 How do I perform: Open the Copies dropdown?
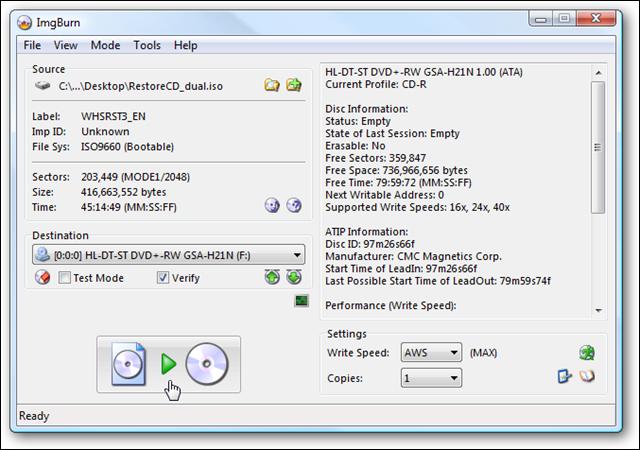453,378
